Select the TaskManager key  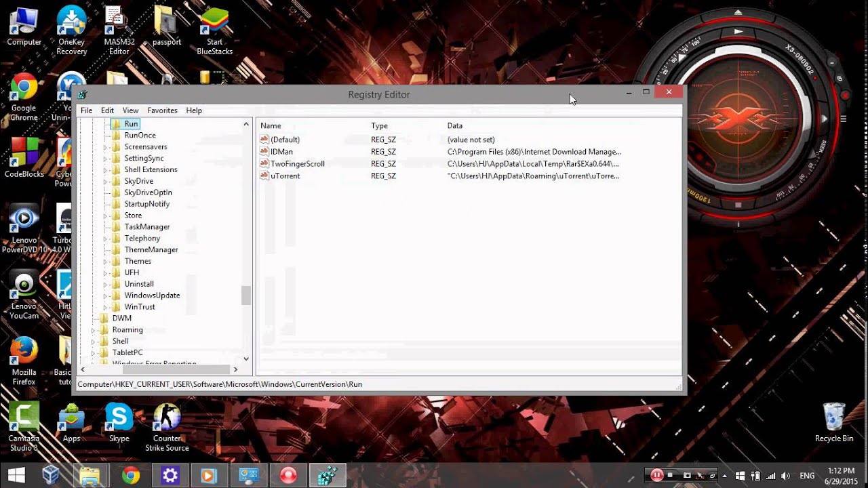click(x=147, y=227)
